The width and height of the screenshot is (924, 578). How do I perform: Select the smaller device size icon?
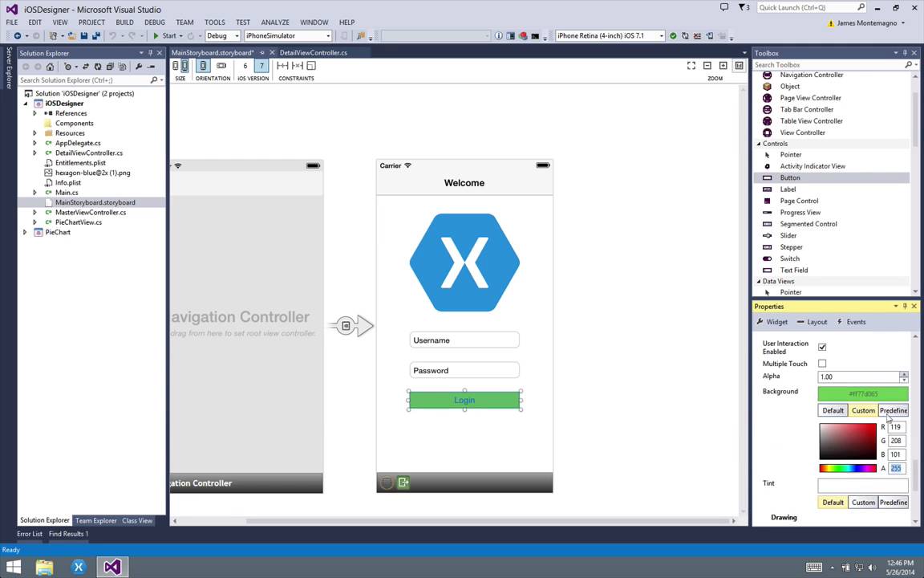176,66
